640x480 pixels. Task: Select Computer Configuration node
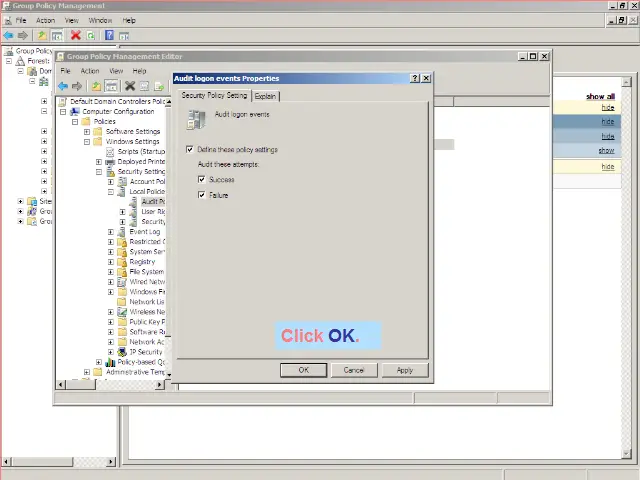point(118,111)
